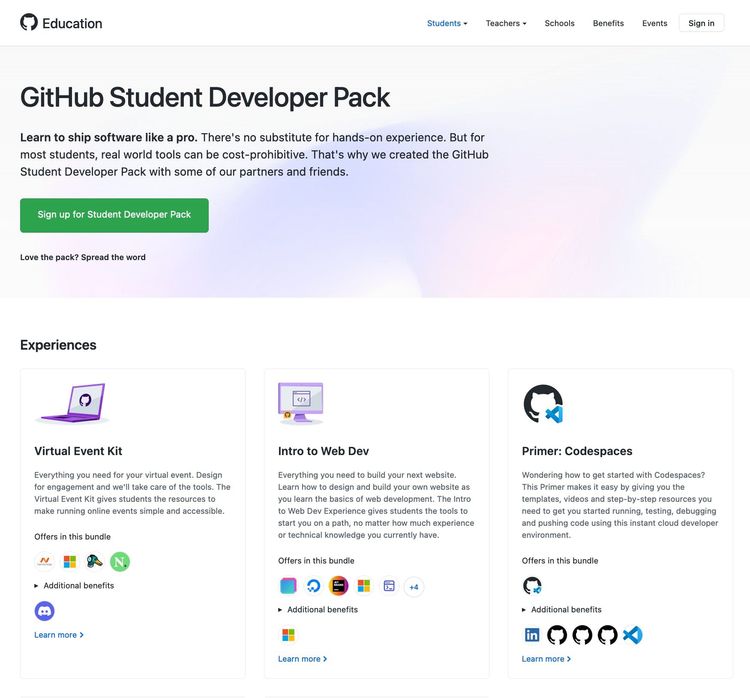Collapse Additional benefits in Intro to Web Dev

pos(318,609)
